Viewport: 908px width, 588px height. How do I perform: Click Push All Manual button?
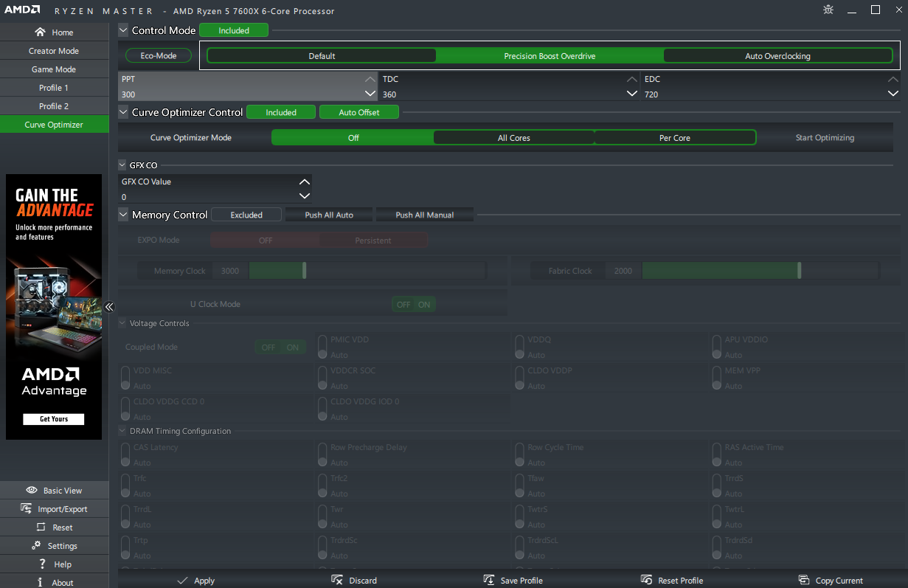click(x=425, y=215)
